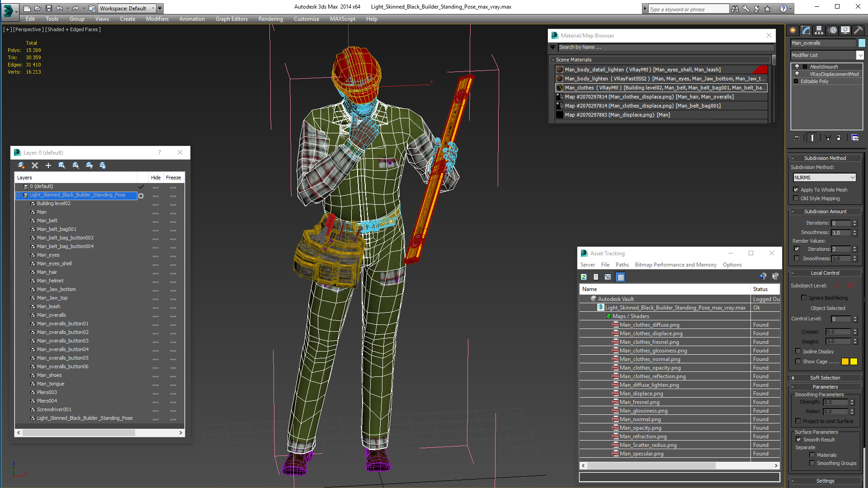Enable Show Cage checkbox
This screenshot has width=868, height=488.
[798, 361]
